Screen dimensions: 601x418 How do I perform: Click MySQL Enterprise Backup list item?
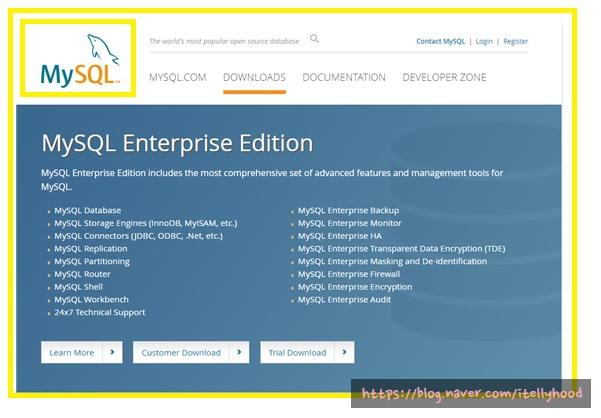point(348,210)
